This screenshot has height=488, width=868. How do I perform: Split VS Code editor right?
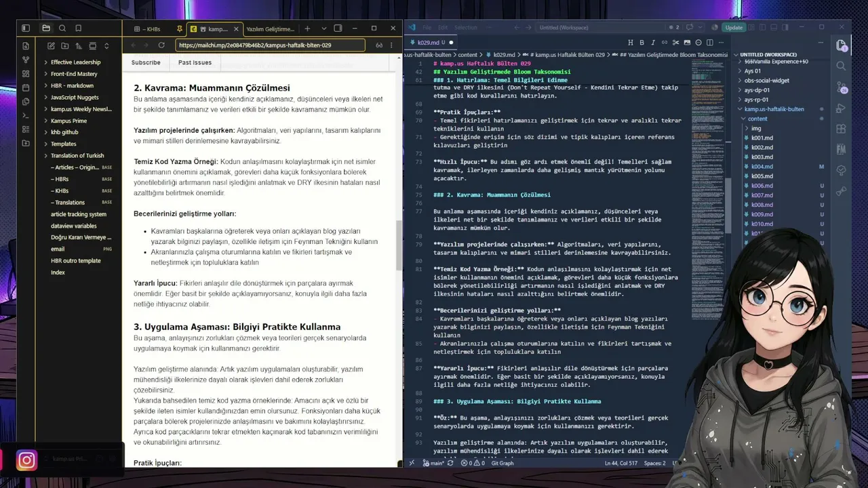click(711, 43)
